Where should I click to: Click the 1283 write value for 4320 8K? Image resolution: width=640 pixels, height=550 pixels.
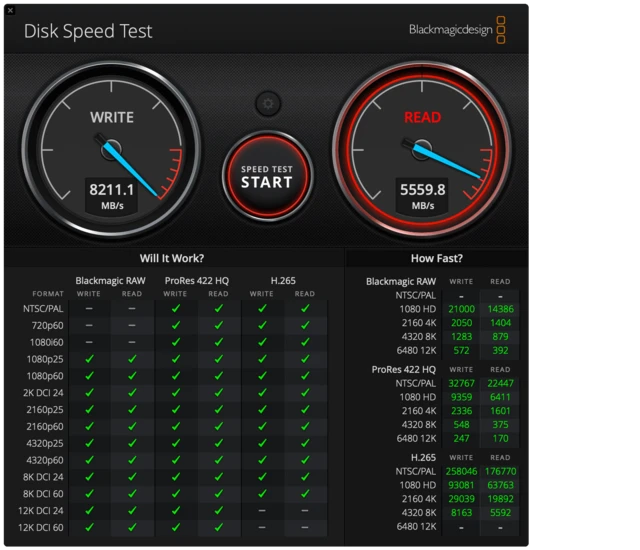[x=462, y=337]
